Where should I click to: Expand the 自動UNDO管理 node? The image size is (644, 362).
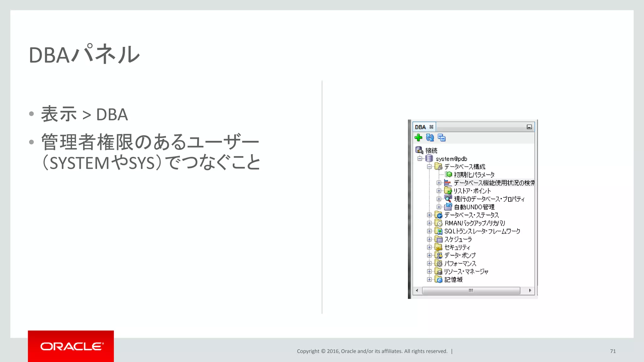[x=439, y=207]
